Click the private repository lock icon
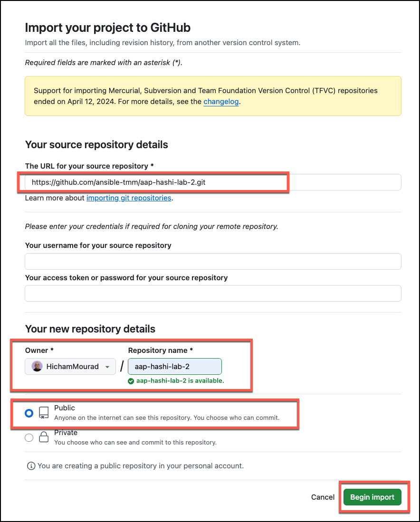Screen dimensions: 420x522 tap(44, 437)
